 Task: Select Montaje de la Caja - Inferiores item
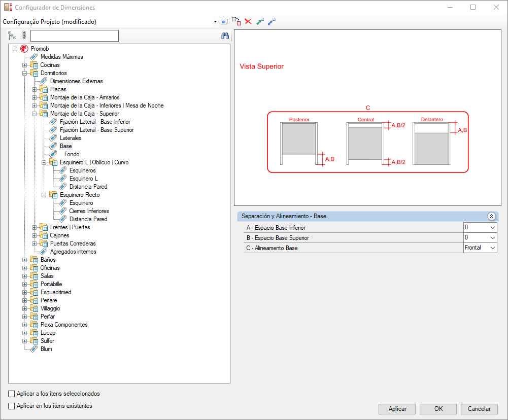tap(107, 106)
